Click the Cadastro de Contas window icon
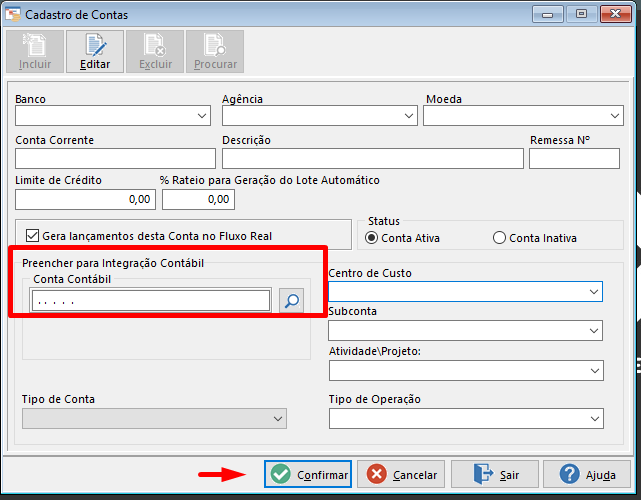 point(13,14)
